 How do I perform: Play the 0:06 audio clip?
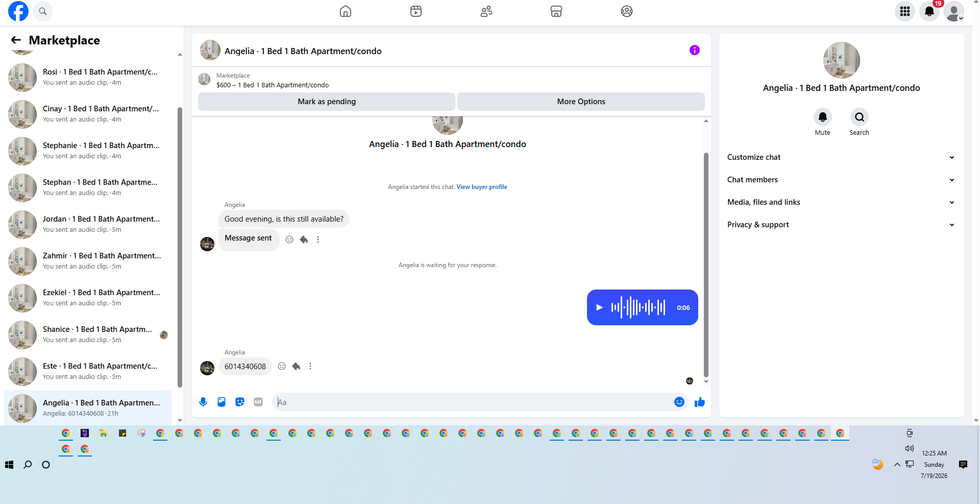coord(600,307)
